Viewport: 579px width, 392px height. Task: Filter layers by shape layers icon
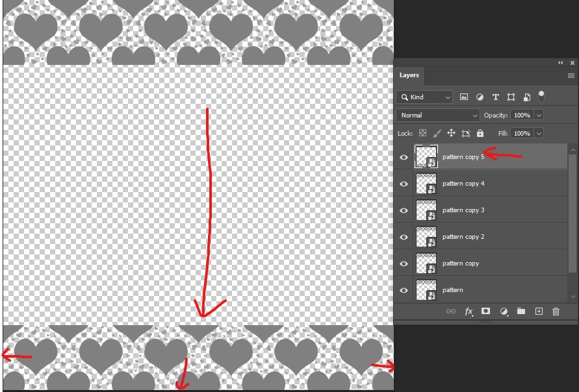point(511,97)
